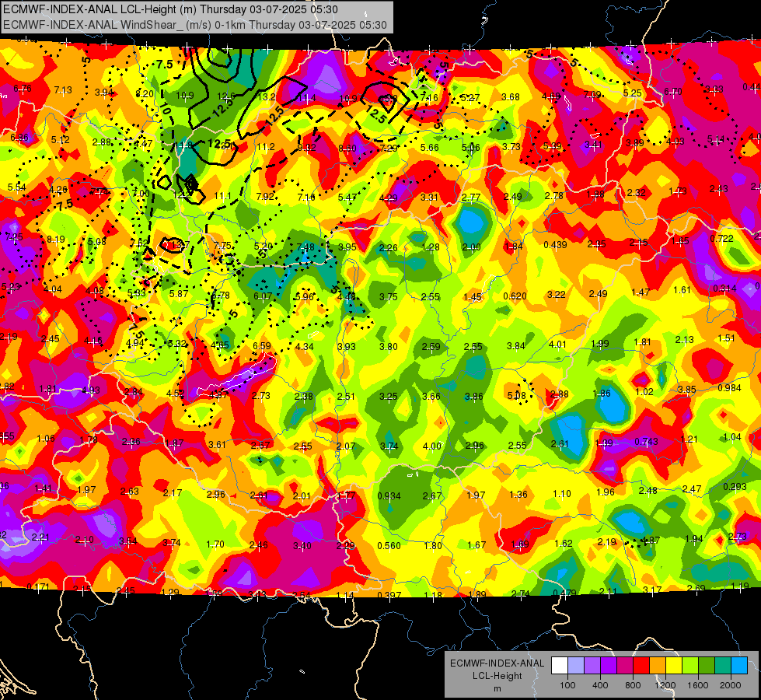Click the blue legend swatch after 2000
Screen dimensions: 761x700
click(x=739, y=666)
